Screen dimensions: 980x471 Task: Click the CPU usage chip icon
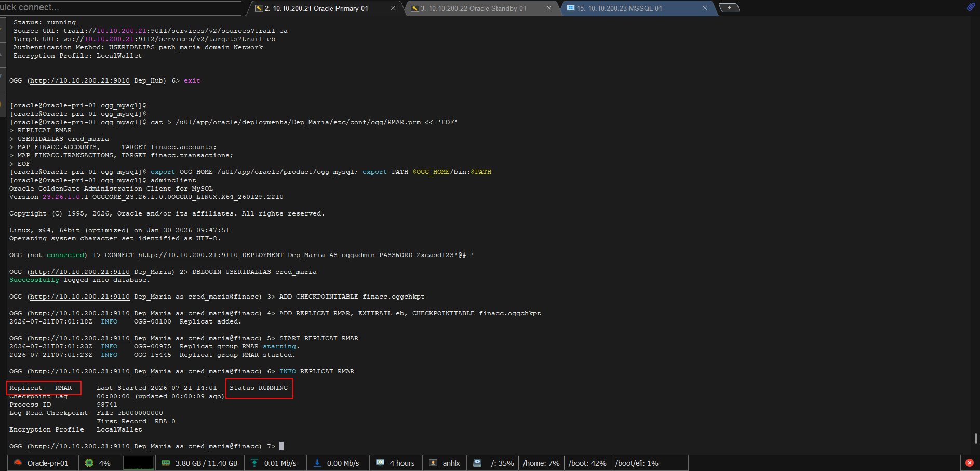click(89, 463)
